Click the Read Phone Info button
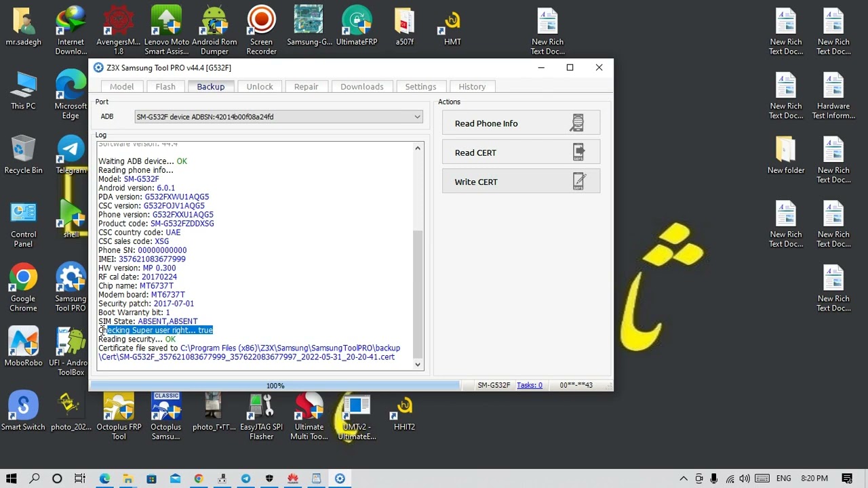868x488 pixels. [521, 123]
